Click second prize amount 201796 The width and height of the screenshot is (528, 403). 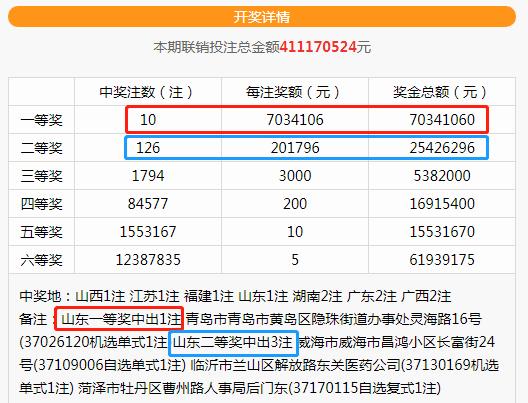coord(295,148)
